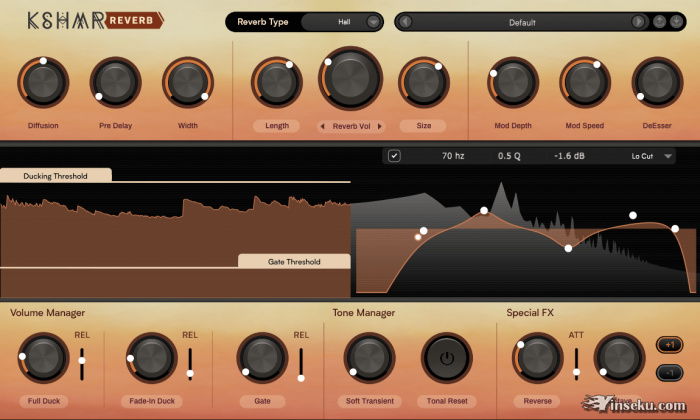Screen dimensions: 700x420
Task: Click the Full Duck REL slider
Action: 82,357
